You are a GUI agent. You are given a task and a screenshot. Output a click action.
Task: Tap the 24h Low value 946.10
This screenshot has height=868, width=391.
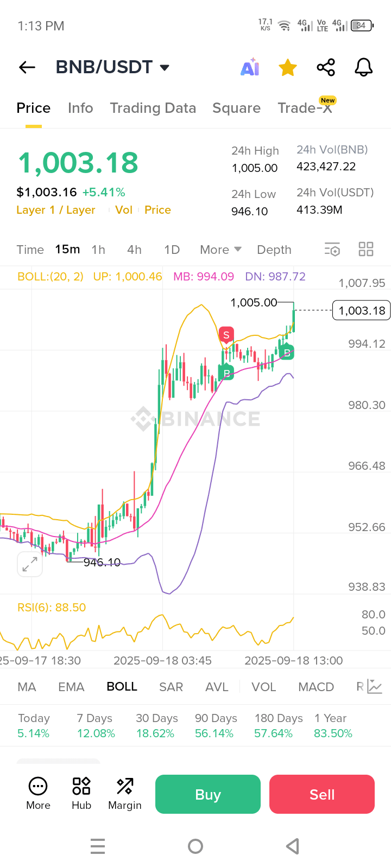click(250, 212)
